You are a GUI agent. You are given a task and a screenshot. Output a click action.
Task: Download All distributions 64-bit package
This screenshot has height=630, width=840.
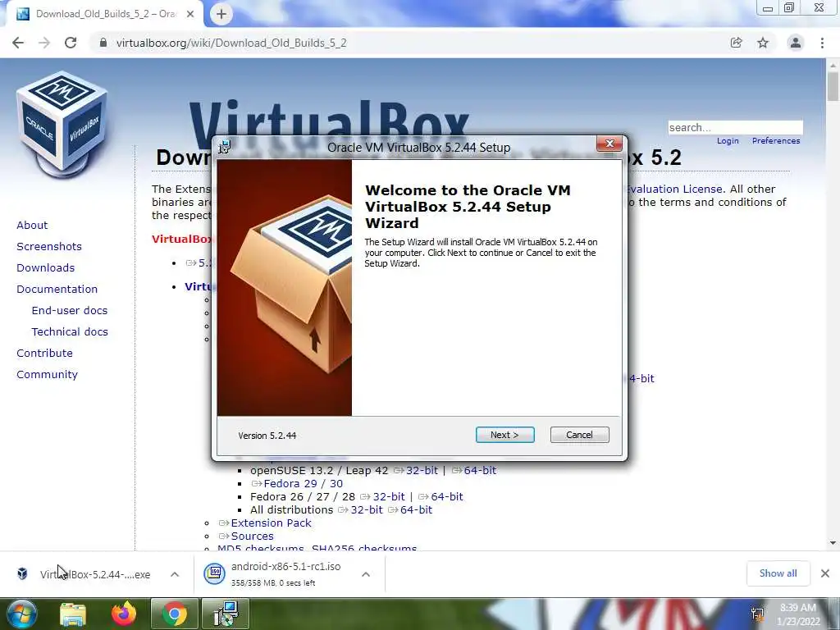click(x=416, y=510)
